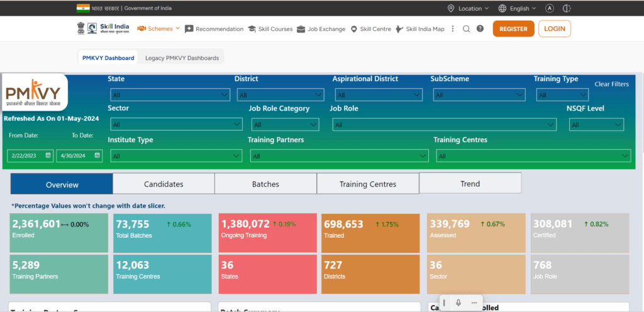Click the PMKVY logo
Image resolution: width=644 pixels, height=312 pixels.
pyautogui.click(x=34, y=92)
